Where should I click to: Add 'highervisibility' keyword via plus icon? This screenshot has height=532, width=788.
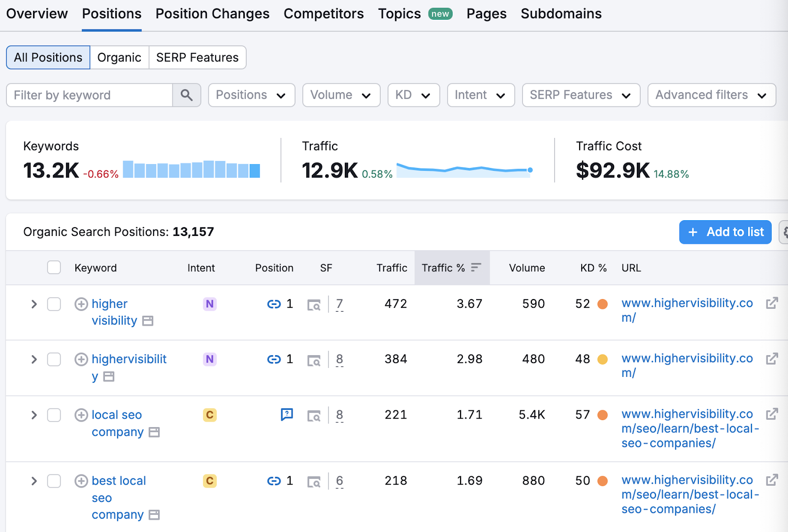pyautogui.click(x=81, y=359)
